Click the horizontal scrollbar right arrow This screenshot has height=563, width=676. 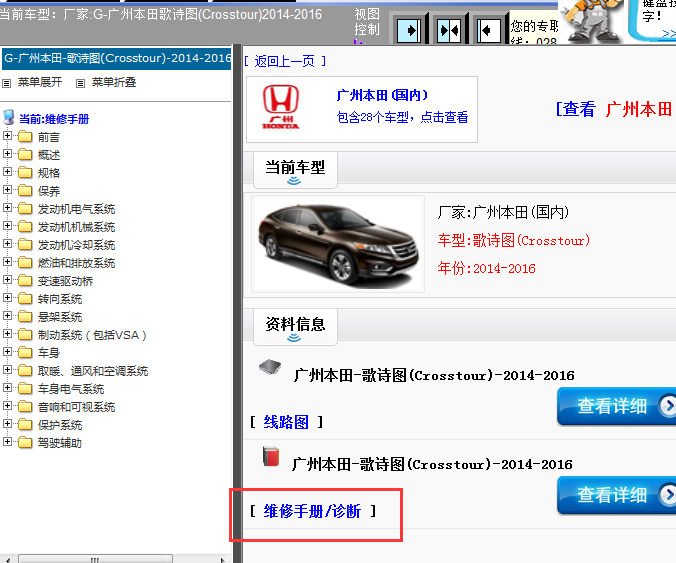click(222, 560)
